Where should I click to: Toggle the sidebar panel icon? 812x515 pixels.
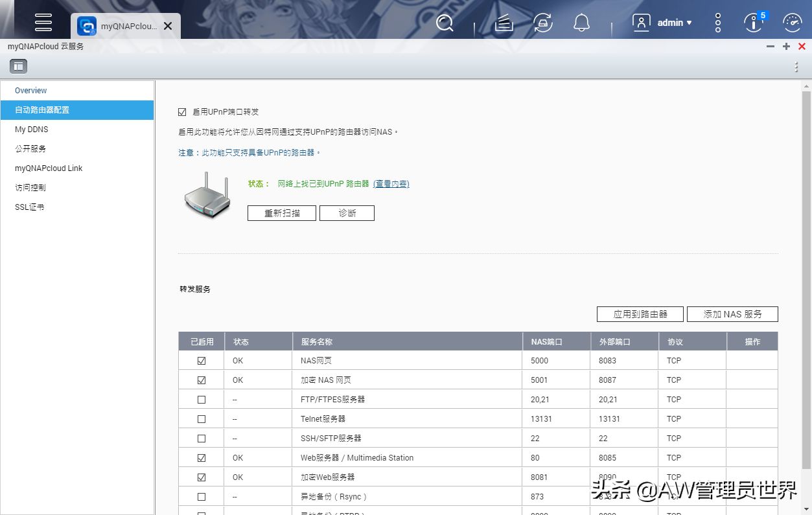(18, 66)
